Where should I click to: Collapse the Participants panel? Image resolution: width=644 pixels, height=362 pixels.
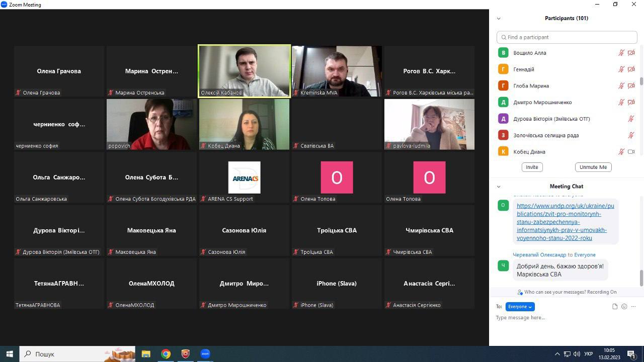[499, 19]
